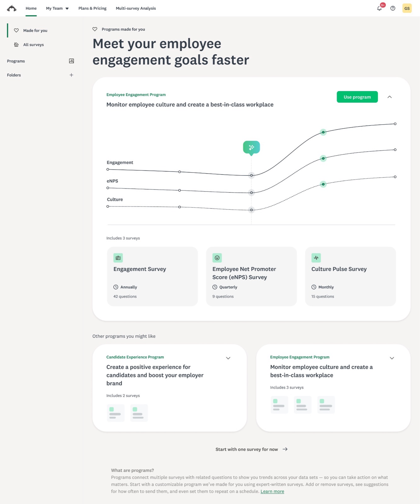The width and height of the screenshot is (420, 504).
Task: Click the 15 questions text
Action: [x=323, y=296]
